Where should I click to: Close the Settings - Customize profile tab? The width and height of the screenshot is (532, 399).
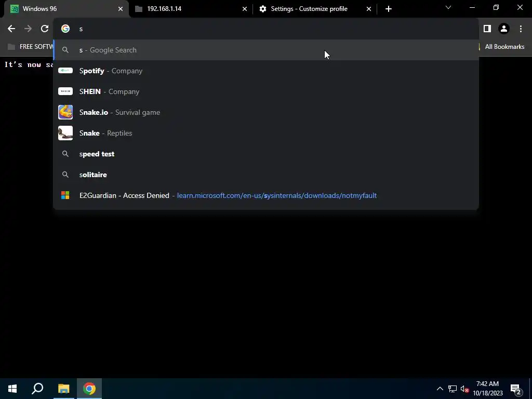point(369,9)
